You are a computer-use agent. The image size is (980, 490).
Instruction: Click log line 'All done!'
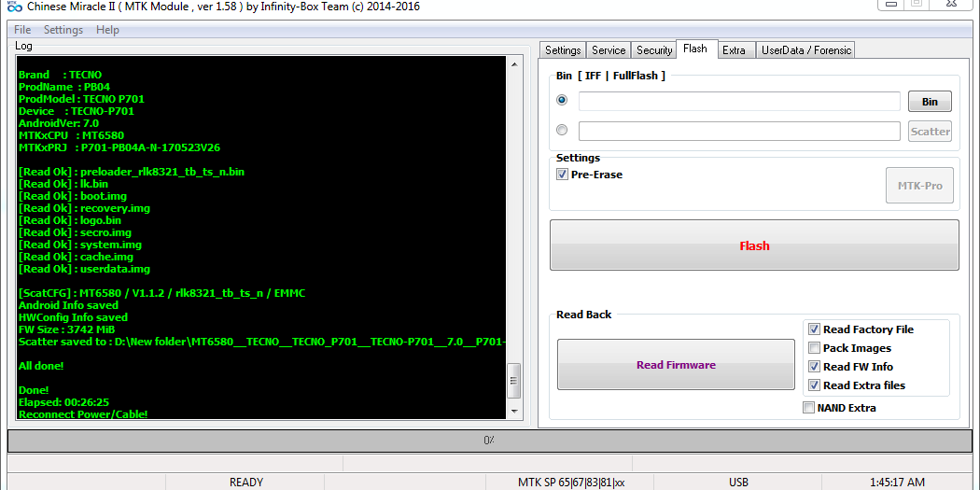point(41,366)
